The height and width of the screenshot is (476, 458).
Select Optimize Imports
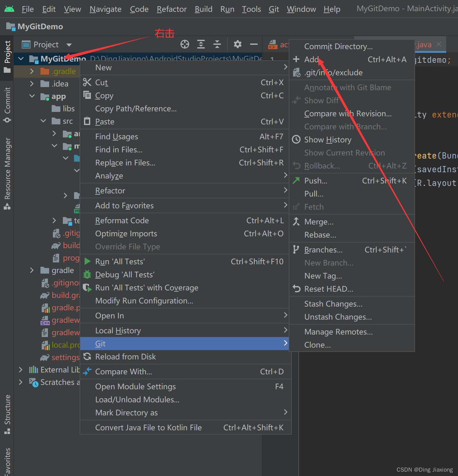[x=185, y=233]
